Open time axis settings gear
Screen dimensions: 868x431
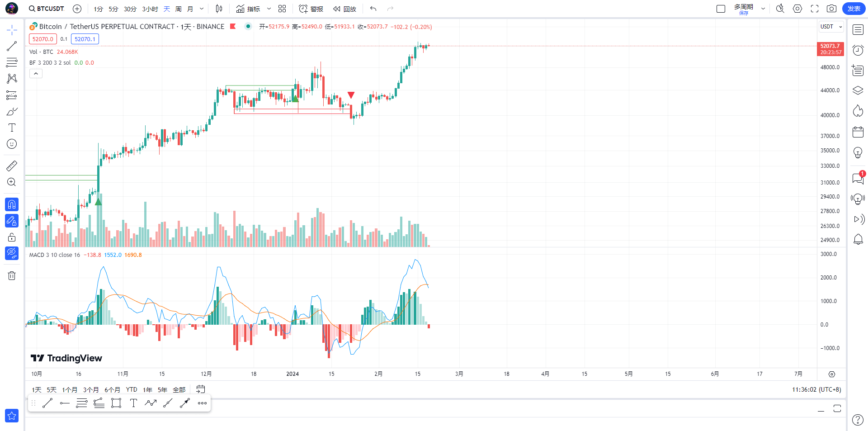832,374
